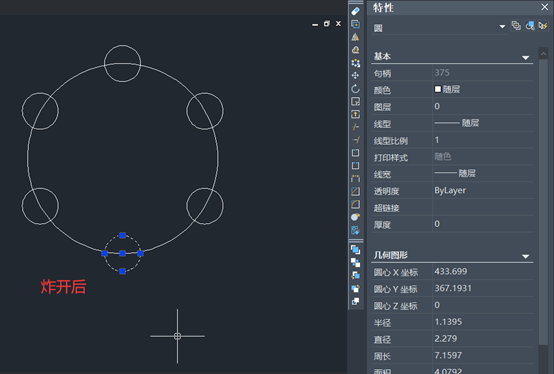Select the Rotate tool
This screenshot has height=374, width=554.
[355, 88]
